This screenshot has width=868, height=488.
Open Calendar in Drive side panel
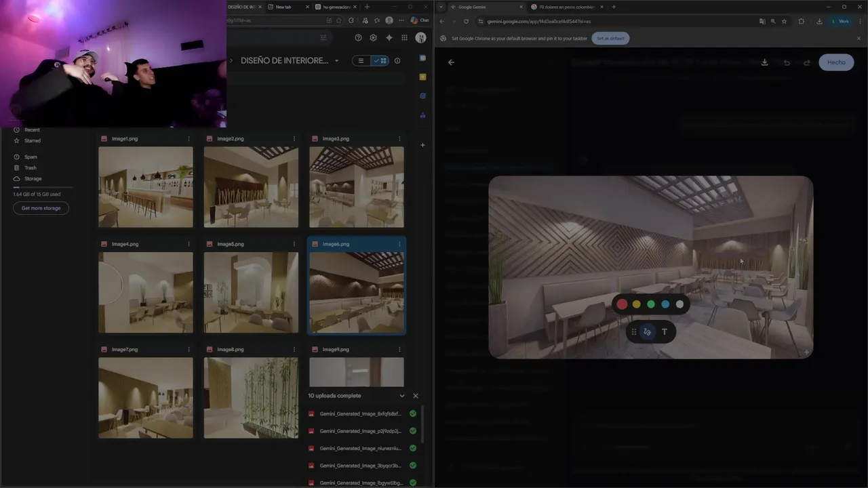pos(422,59)
